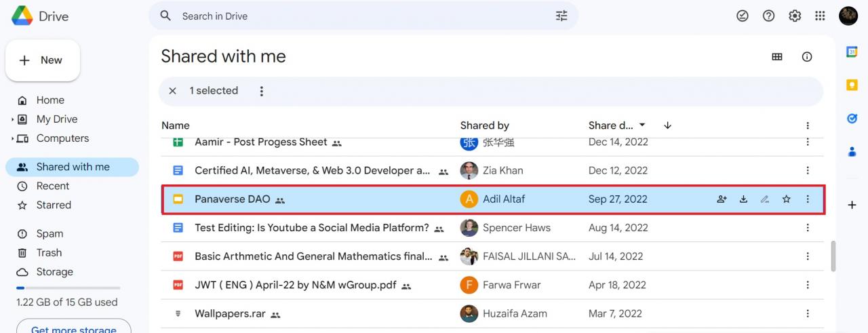The width and height of the screenshot is (868, 333).
Task: Open search filter options in search bar
Action: (561, 16)
